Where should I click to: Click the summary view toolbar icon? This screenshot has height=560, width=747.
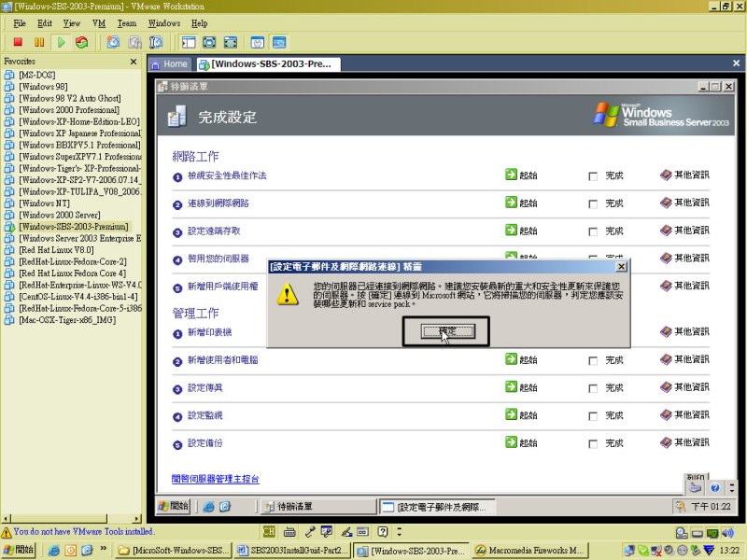(x=258, y=42)
